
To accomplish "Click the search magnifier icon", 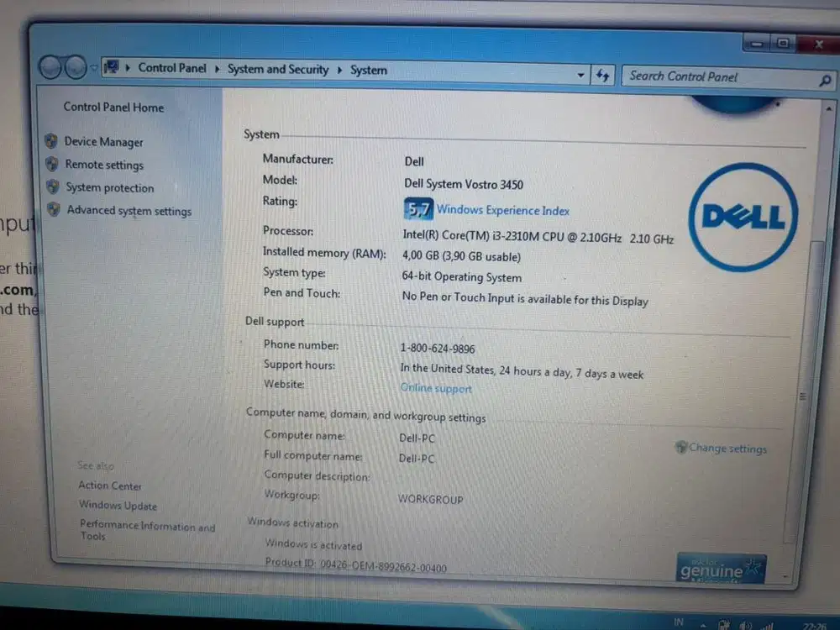I will tap(824, 79).
